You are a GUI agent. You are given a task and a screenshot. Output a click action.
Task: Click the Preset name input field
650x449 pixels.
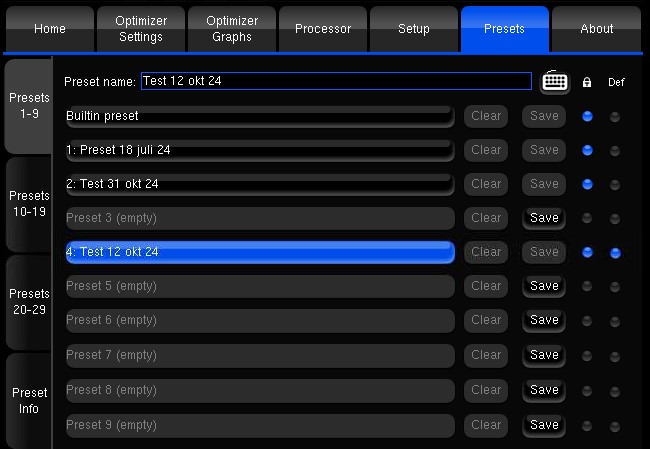pos(336,81)
